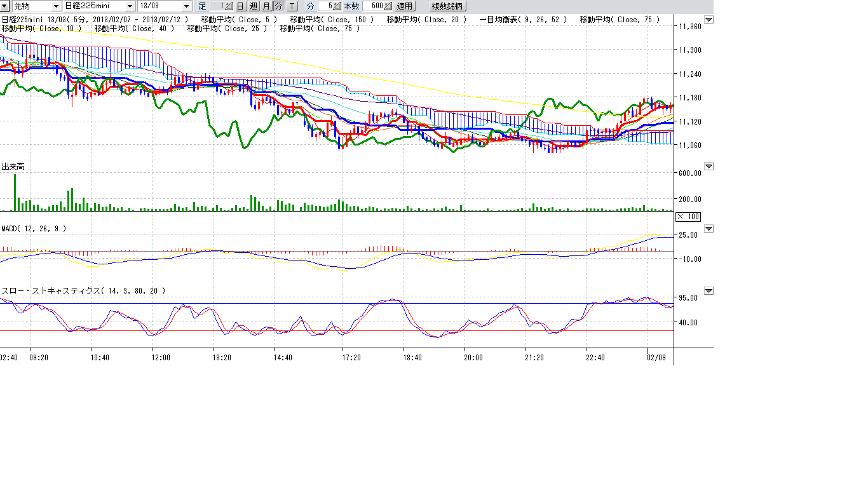Open the 出来高 volume panel menu arrow
The image size is (868, 488).
(x=709, y=166)
